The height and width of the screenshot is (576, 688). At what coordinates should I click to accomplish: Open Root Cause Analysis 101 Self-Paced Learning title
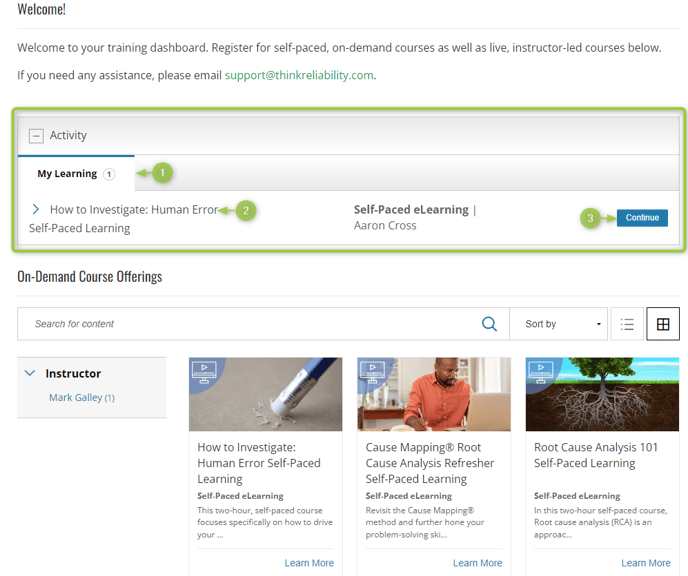point(596,455)
